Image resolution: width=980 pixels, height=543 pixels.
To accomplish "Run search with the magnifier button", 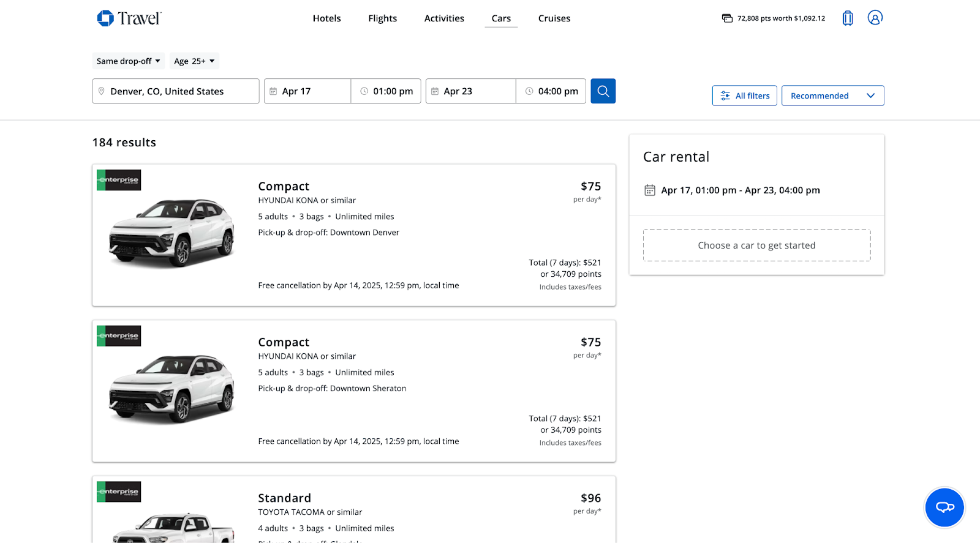I will click(x=603, y=91).
